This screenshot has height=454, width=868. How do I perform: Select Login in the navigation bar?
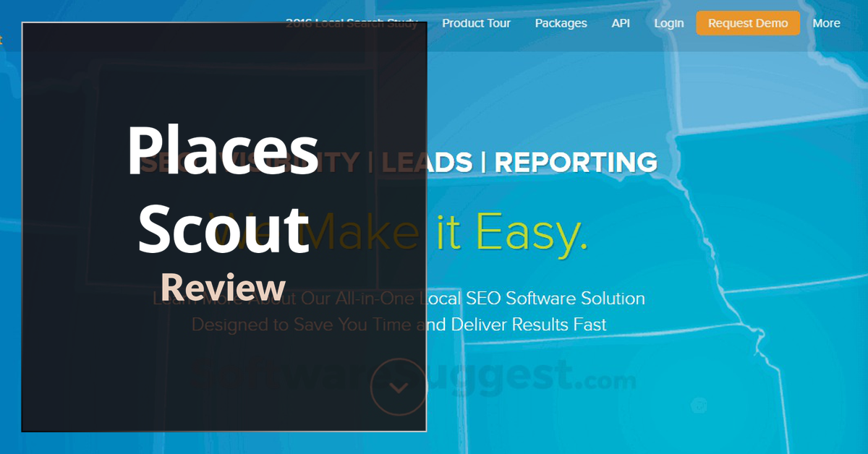668,23
